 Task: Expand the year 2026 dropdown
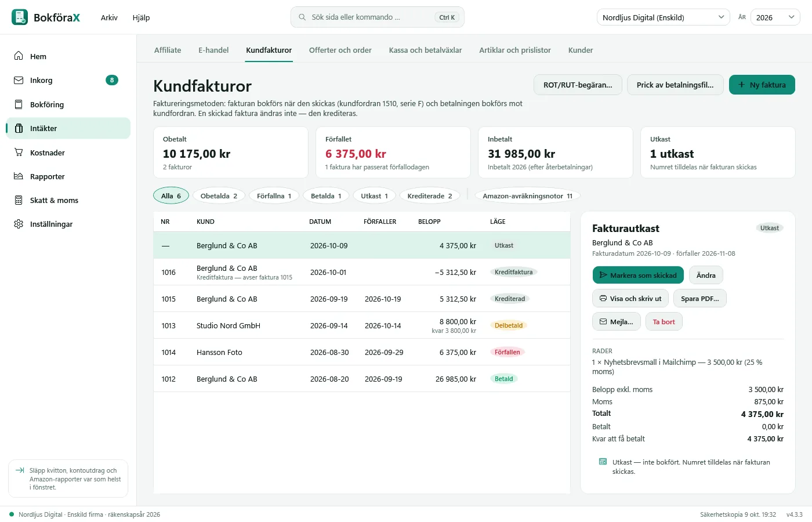pyautogui.click(x=775, y=17)
